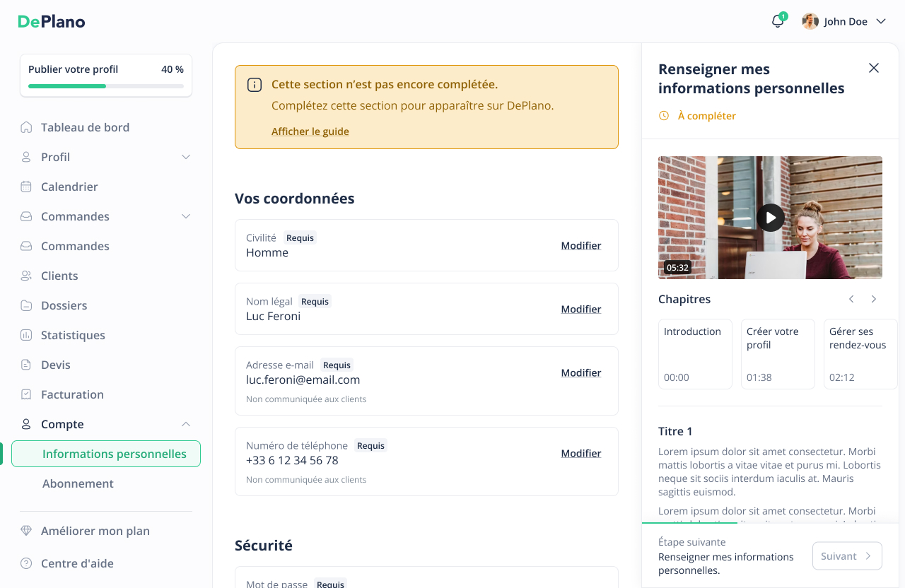Click the Compte user icon
The width and height of the screenshot is (905, 588).
(x=26, y=424)
